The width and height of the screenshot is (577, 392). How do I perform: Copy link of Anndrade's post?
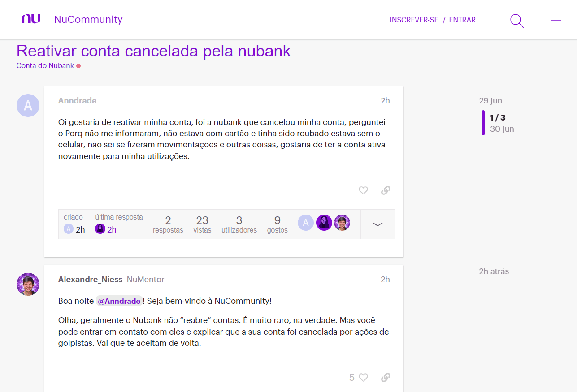tap(386, 190)
